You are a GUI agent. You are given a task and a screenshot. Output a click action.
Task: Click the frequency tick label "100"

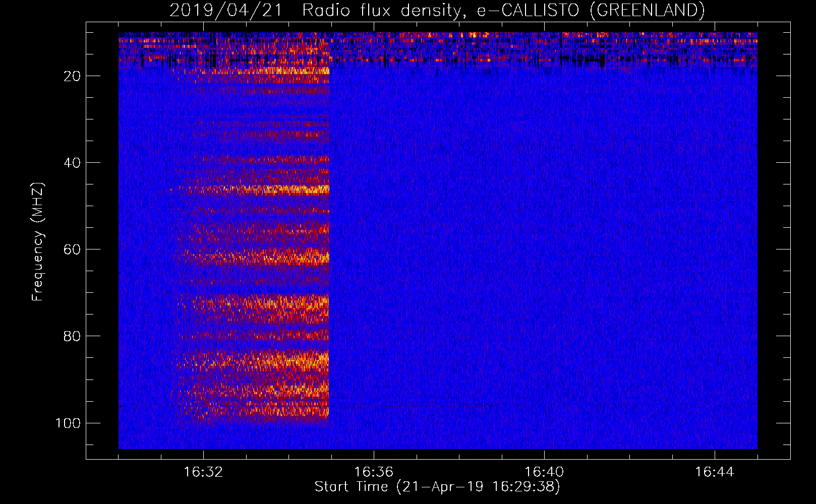pos(68,423)
